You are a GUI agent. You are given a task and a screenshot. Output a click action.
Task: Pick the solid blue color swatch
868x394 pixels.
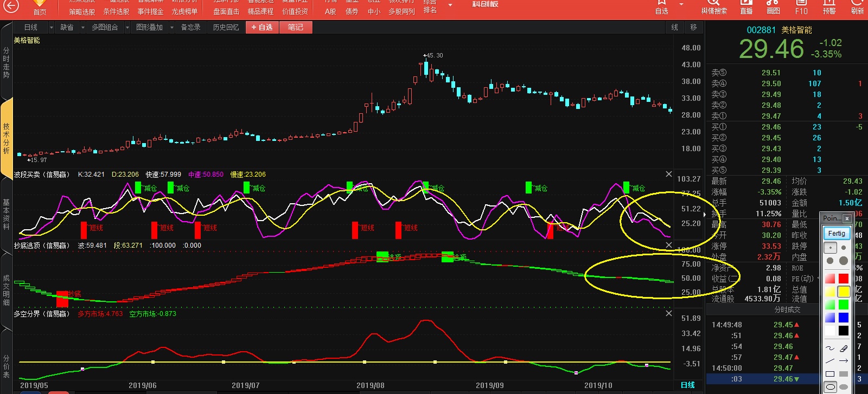844,318
